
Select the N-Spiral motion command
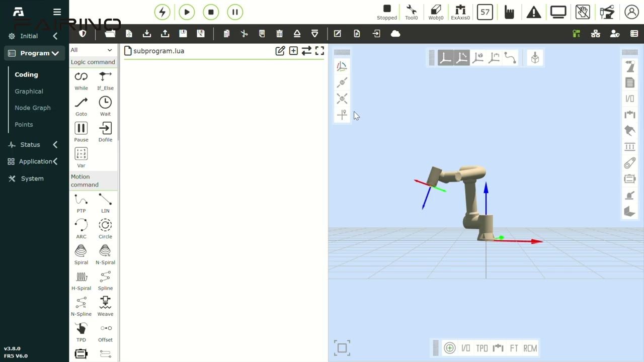[105, 255]
